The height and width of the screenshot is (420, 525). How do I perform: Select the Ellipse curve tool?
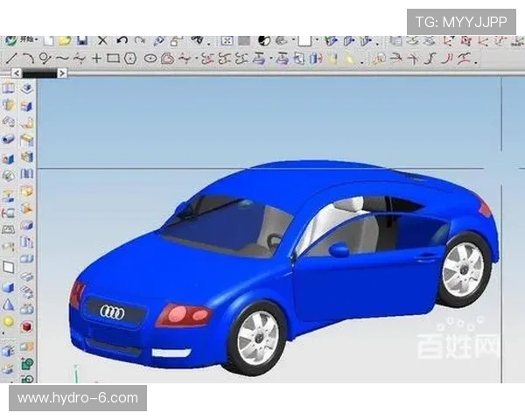tap(150, 59)
